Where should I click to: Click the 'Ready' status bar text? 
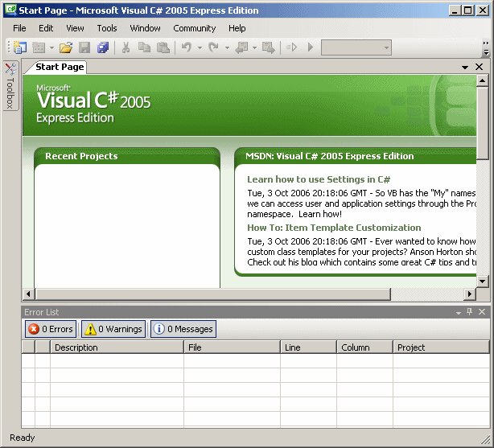click(23, 438)
